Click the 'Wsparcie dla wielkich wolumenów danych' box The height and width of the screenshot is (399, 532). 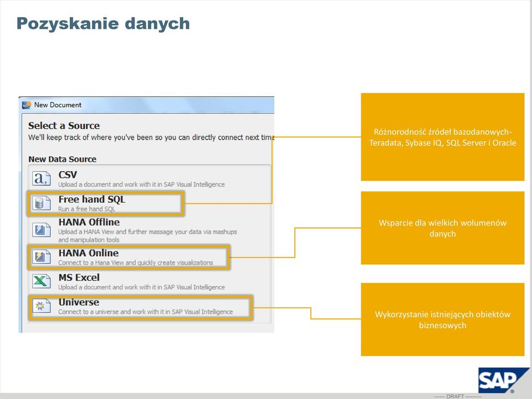(x=442, y=228)
